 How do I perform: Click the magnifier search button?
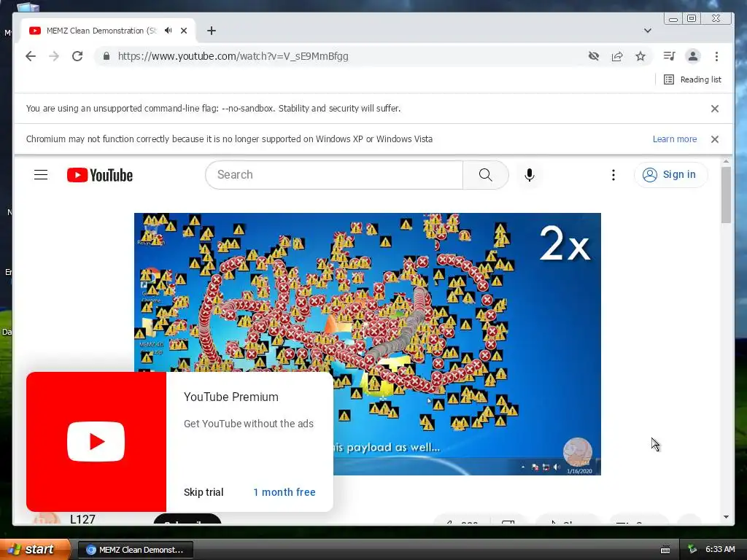tap(485, 175)
